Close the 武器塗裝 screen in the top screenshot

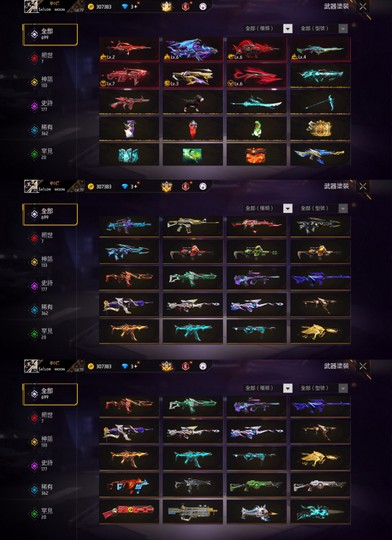(363, 6)
